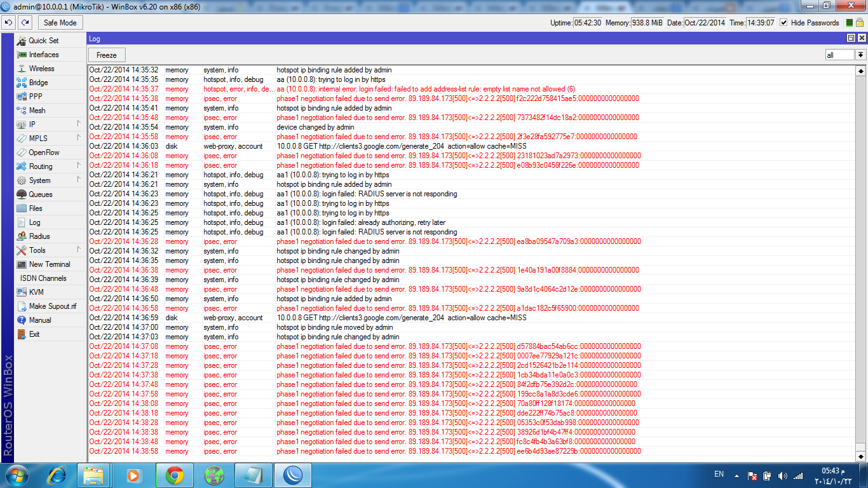Expand the MPLS submenu arrow

pyautogui.click(x=79, y=138)
